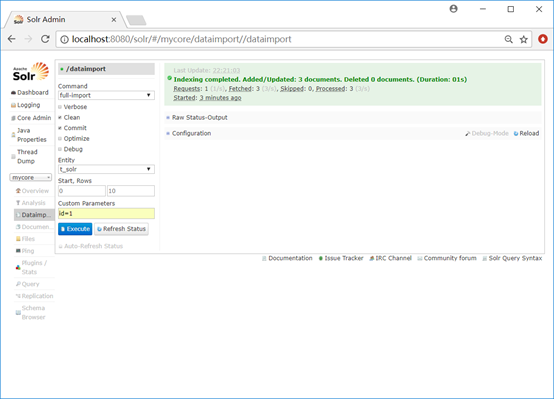This screenshot has width=554, height=399.
Task: Open the Documents page
Action: pos(33,227)
